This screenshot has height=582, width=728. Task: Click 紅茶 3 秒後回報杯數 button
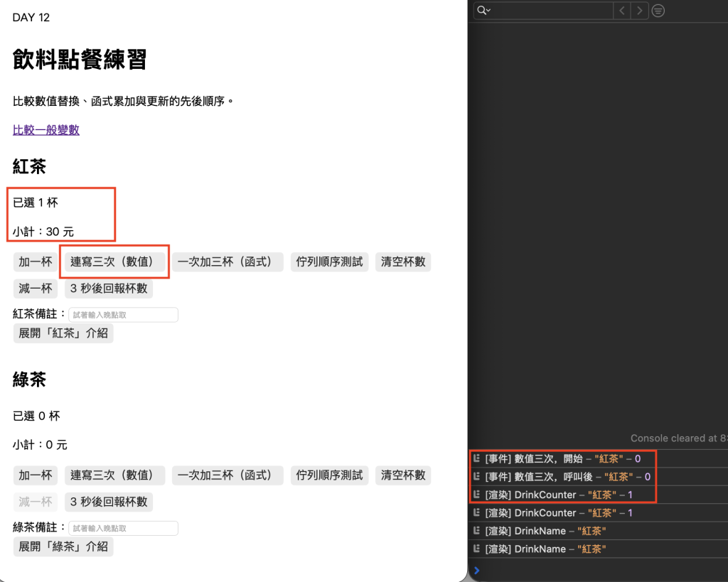109,289
